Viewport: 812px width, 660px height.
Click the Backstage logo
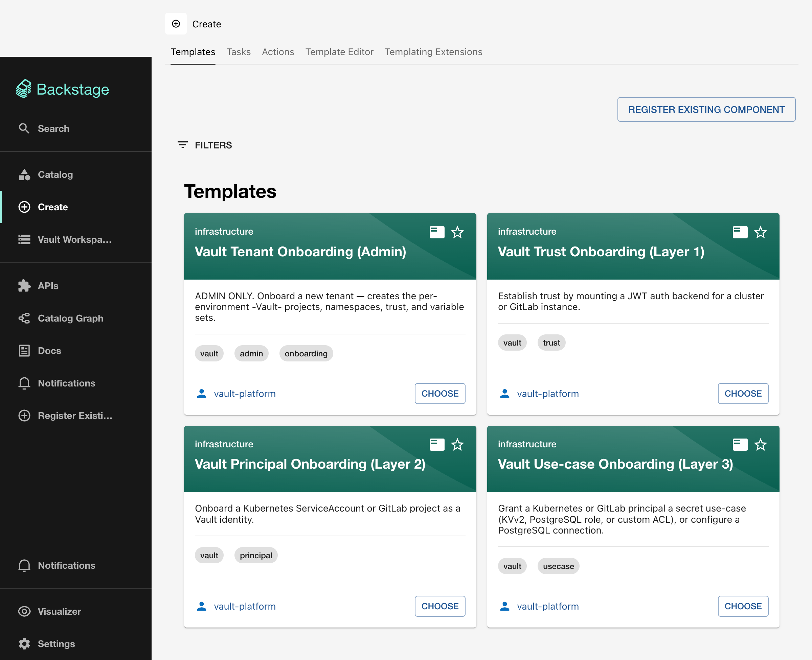tap(63, 89)
